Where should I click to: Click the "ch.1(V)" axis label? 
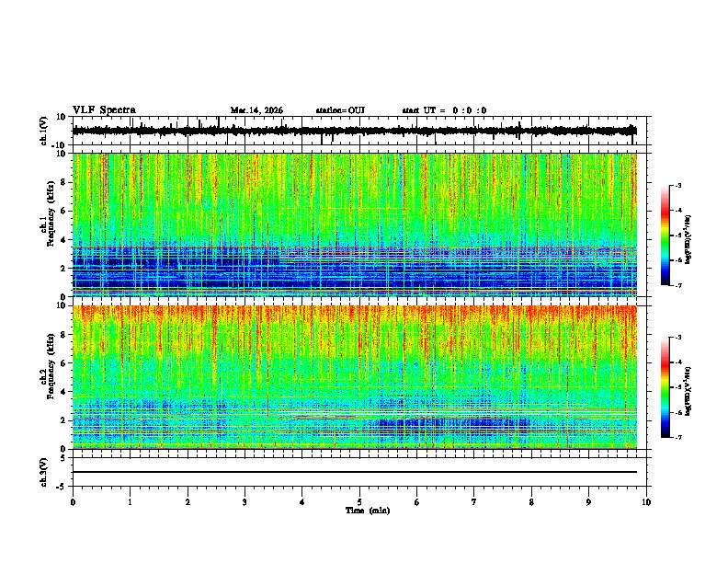(44, 131)
